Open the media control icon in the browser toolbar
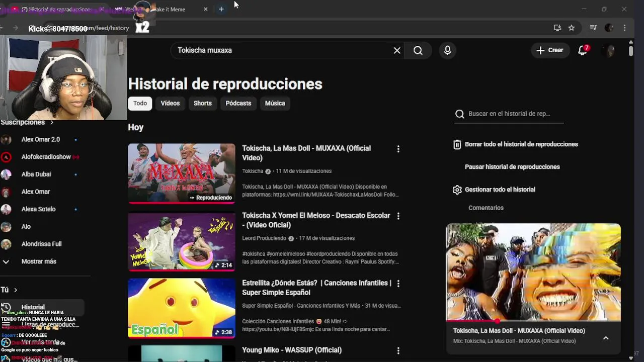The width and height of the screenshot is (644, 362). click(x=593, y=28)
